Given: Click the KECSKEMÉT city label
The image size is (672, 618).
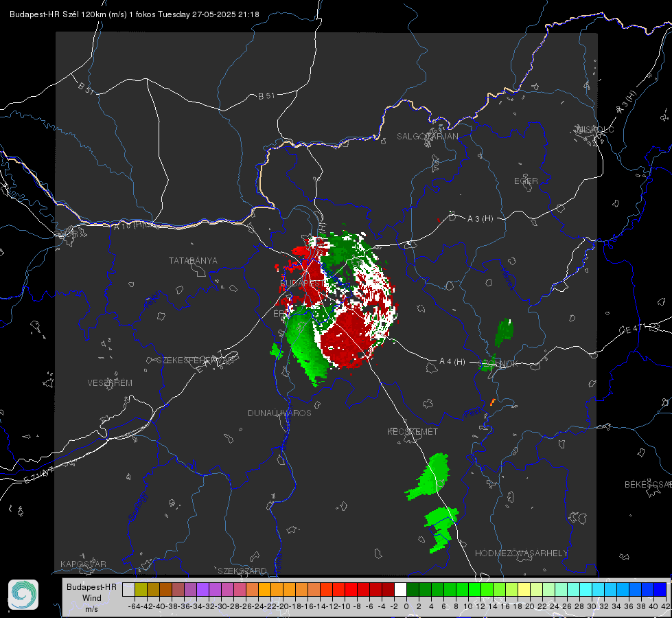Looking at the screenshot, I should pos(413,431).
